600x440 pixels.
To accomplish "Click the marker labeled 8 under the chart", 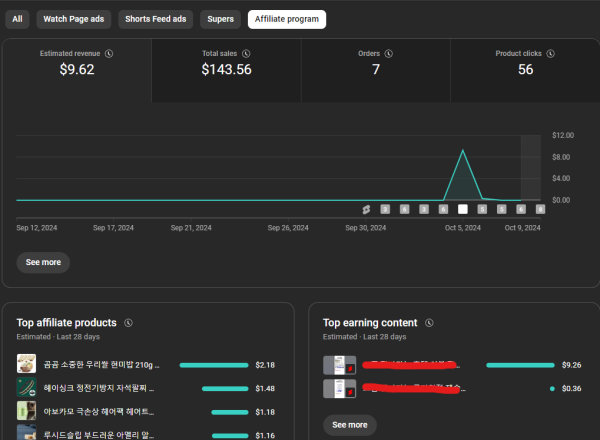I will click(540, 209).
